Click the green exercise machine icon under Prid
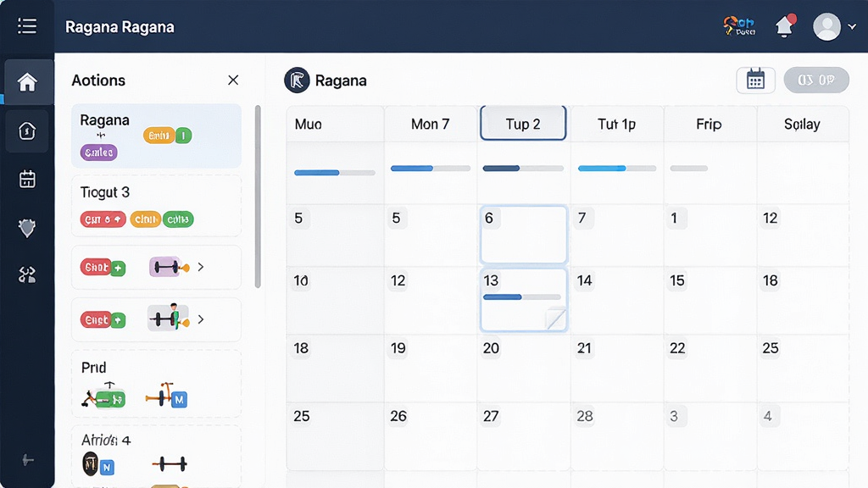The image size is (868, 488). (x=104, y=396)
